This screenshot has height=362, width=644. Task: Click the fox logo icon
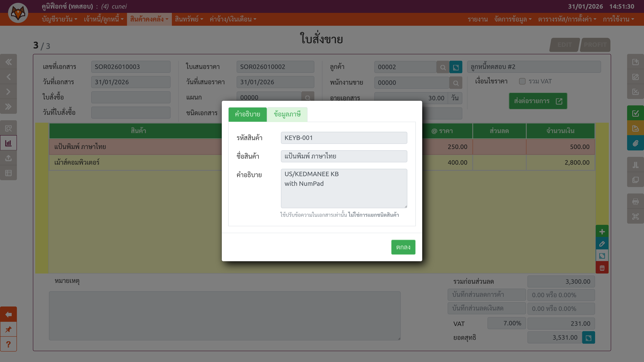[18, 13]
